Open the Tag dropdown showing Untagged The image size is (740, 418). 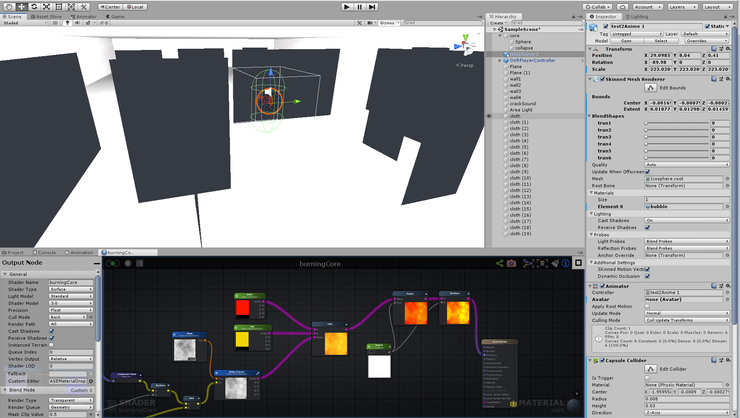(637, 34)
